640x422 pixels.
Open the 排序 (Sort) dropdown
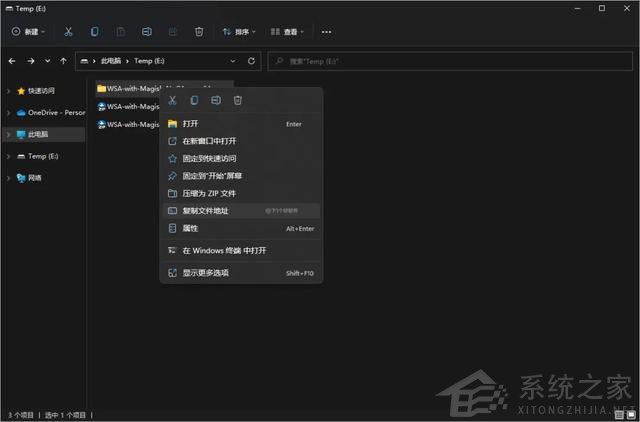(x=239, y=32)
